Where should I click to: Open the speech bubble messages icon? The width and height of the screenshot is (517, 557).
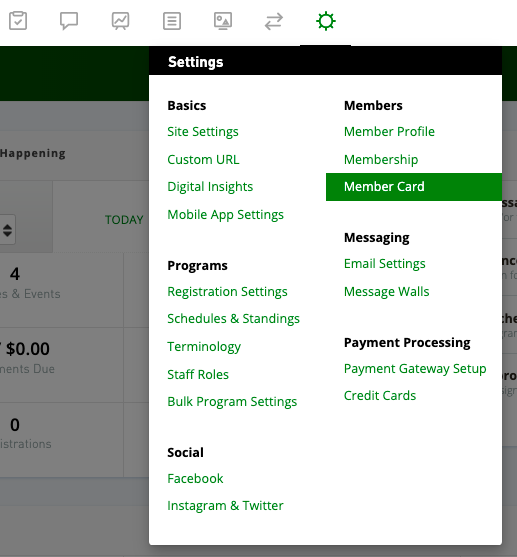point(69,21)
